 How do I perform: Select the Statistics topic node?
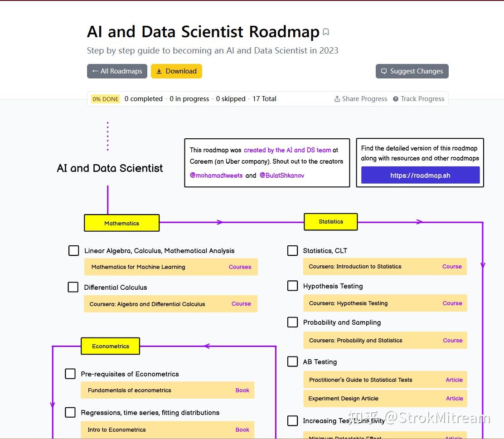331,222
